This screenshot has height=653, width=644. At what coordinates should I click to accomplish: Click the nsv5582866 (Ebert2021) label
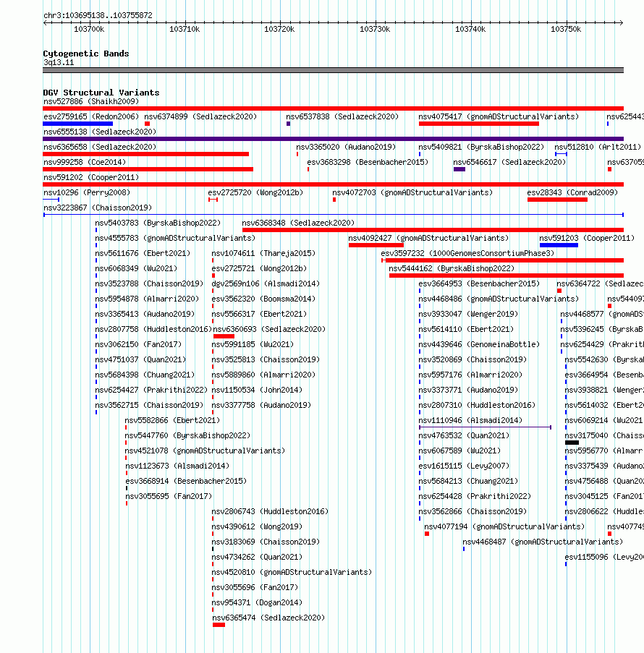(172, 421)
